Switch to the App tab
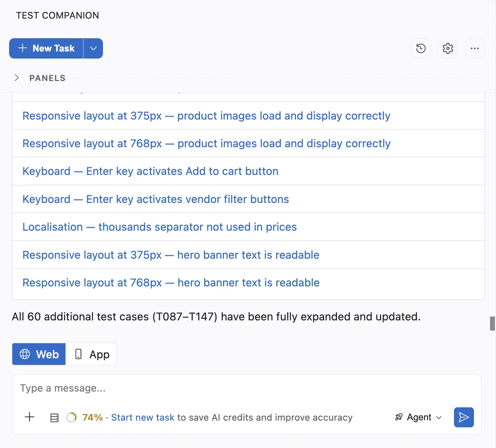The width and height of the screenshot is (496, 448). point(91,354)
